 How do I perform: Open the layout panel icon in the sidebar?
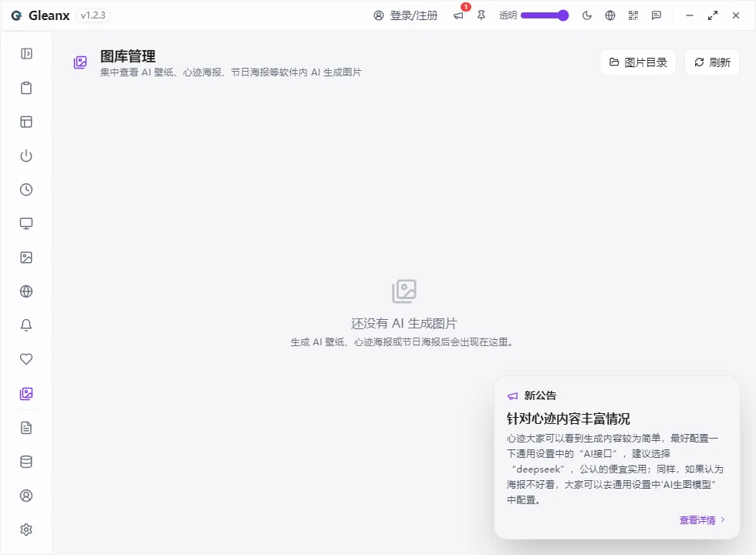[x=26, y=122]
